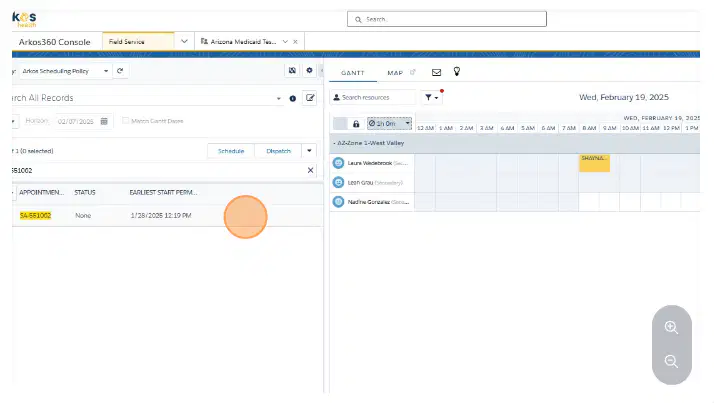Image resolution: width=714 pixels, height=403 pixels.
Task: Open the Schedule/Dispatch more actions arrow
Action: [x=309, y=151]
